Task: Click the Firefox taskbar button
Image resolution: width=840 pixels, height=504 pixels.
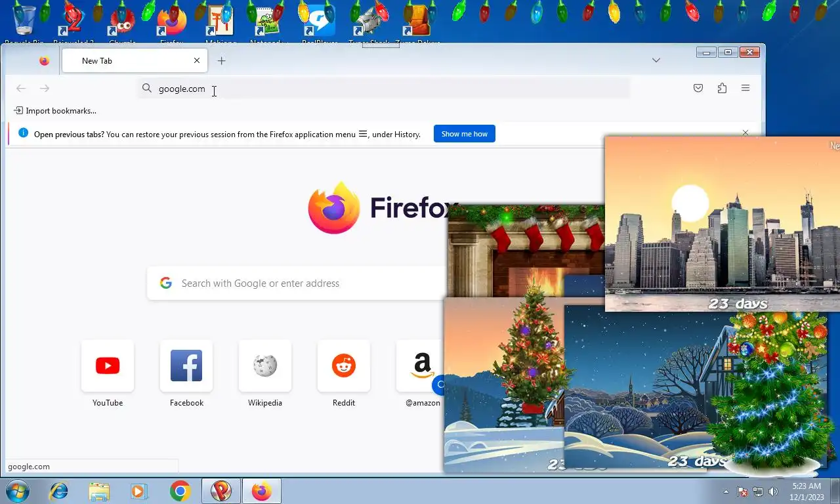Action: 262,491
